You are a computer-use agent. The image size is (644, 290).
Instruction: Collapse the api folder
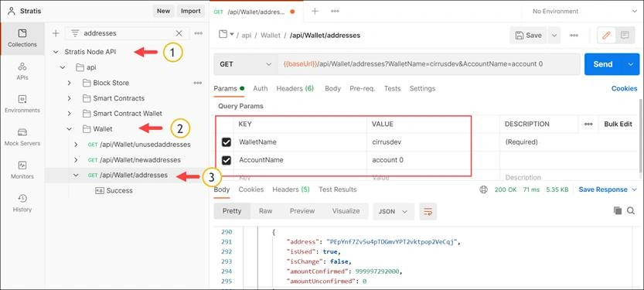(x=63, y=67)
